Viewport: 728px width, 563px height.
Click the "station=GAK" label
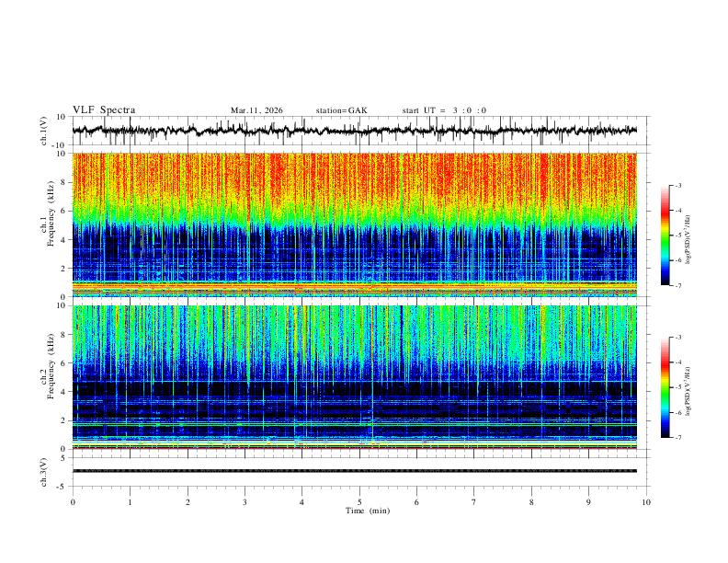(x=341, y=110)
